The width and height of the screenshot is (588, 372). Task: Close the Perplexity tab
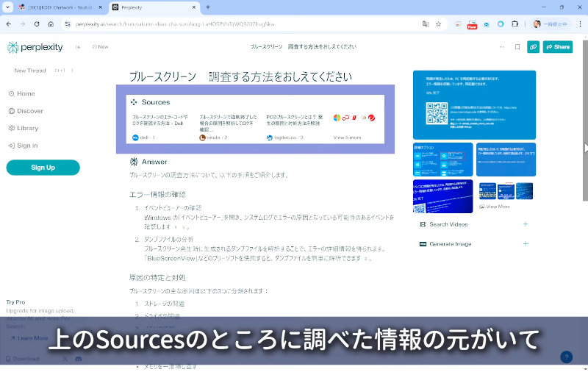[x=194, y=7]
